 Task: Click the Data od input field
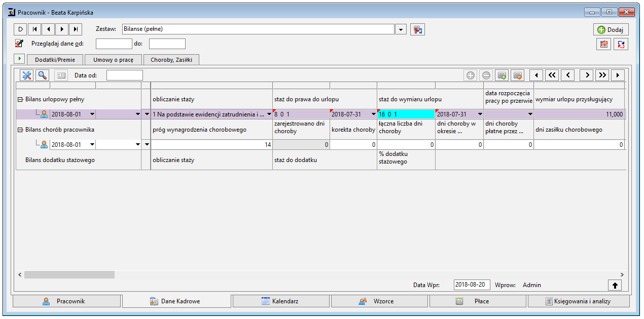tap(125, 75)
